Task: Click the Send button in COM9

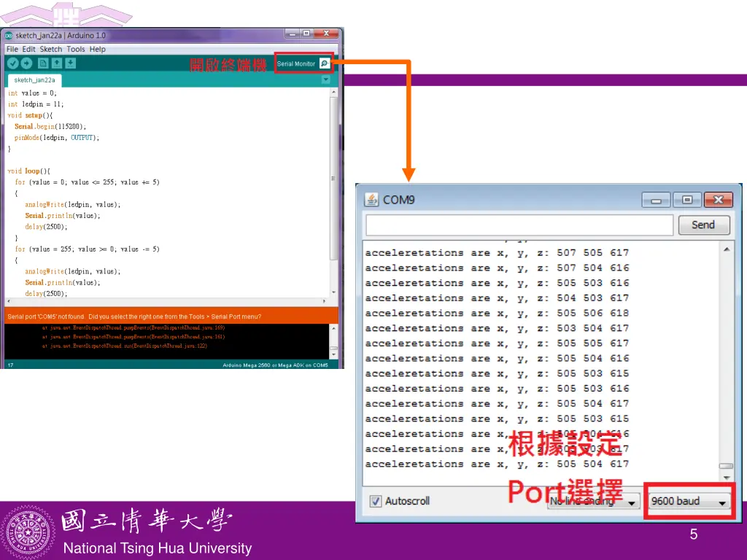Action: (x=704, y=225)
